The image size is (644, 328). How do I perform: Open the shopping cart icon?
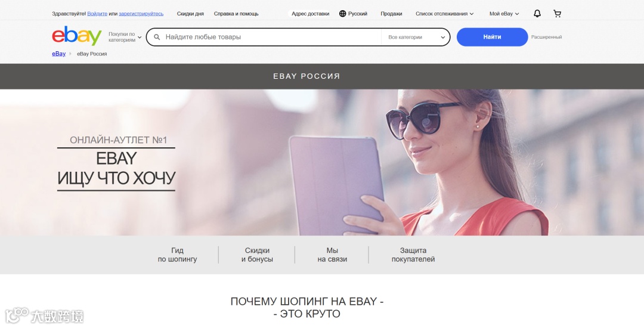557,14
